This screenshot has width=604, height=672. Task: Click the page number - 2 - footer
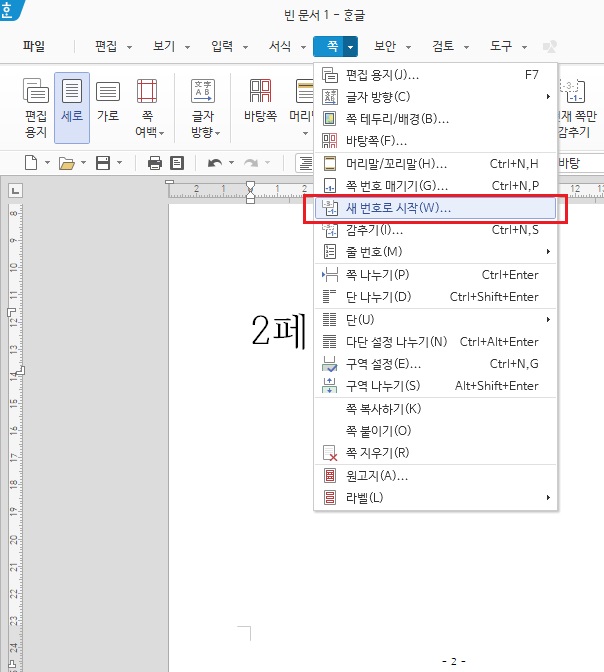coord(454,661)
